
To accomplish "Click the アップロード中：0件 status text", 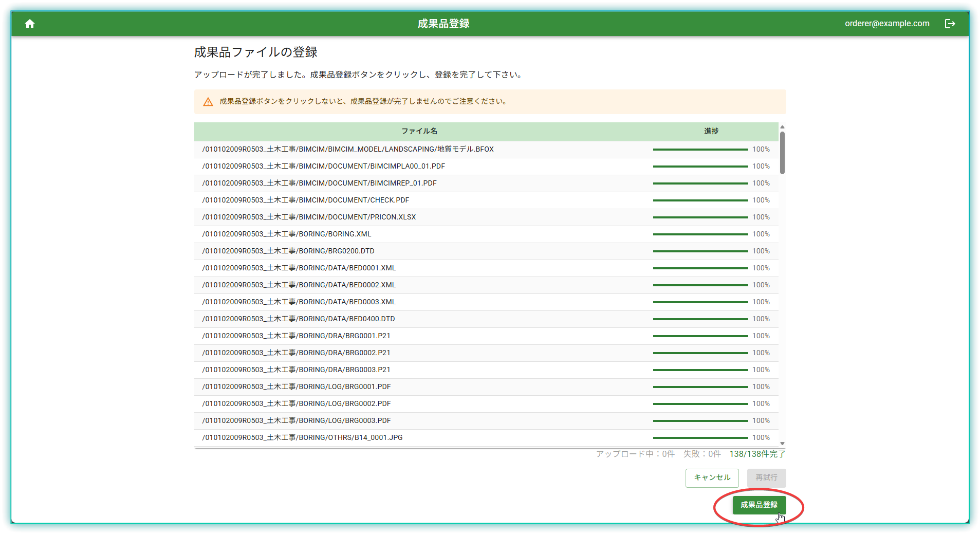I will 635,454.
